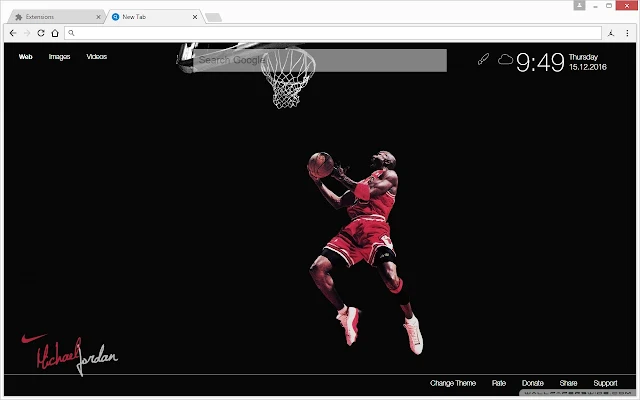The image size is (640, 400).
Task: Open the browser home page icon
Action: click(55, 33)
